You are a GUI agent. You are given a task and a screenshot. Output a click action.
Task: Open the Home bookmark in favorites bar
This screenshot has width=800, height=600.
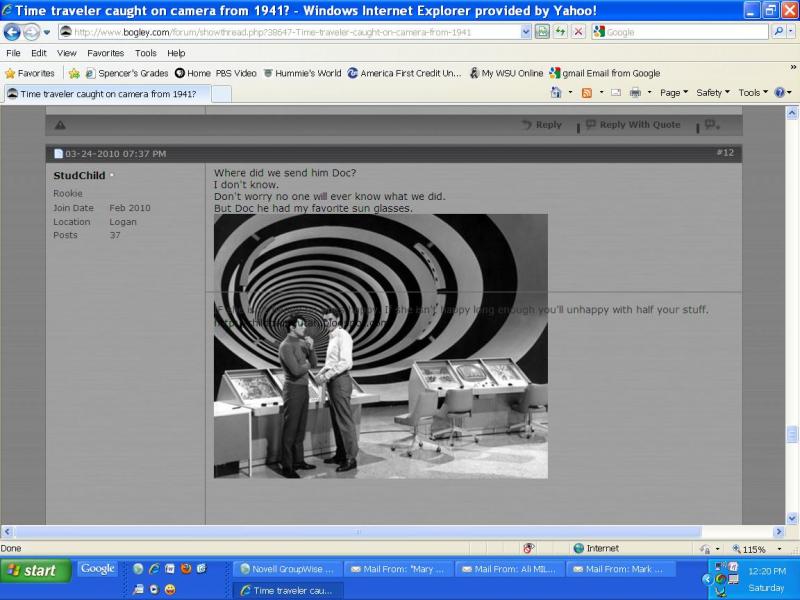pos(193,73)
